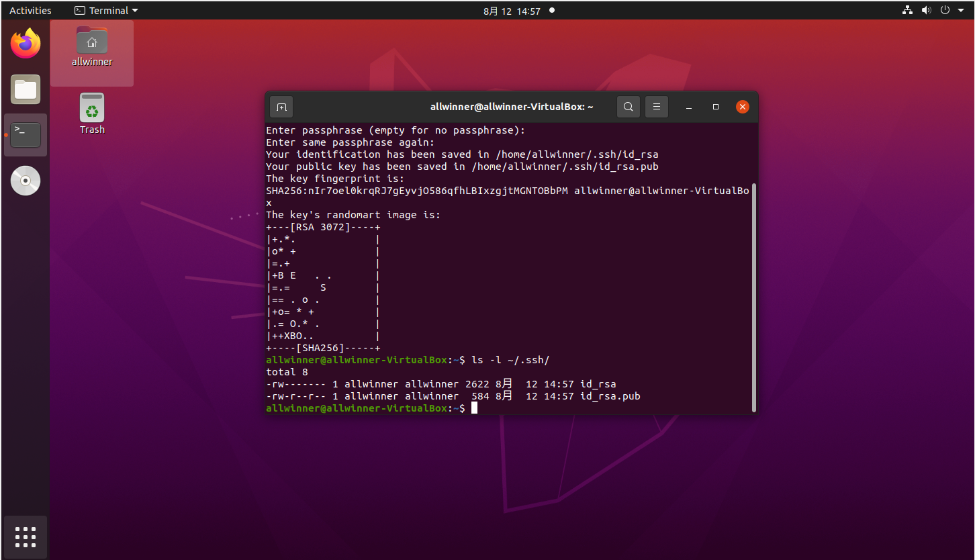Screen dimensions: 975x560
Task: Open a new terminal tab
Action: [281, 107]
